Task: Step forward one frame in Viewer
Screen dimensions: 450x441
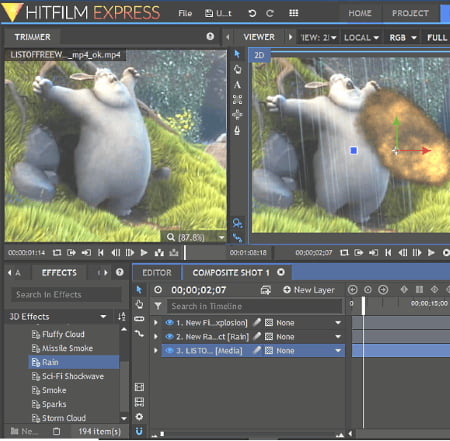Action: (417, 253)
